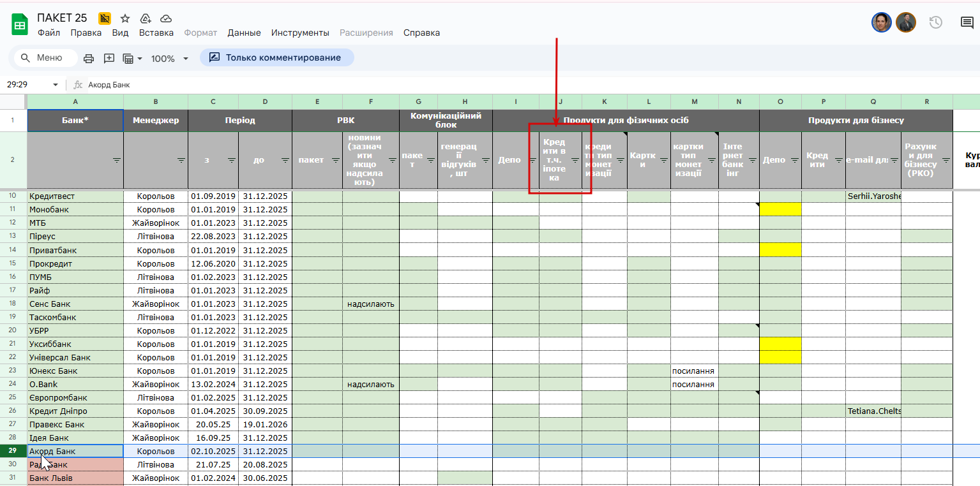The image size is (980, 486).
Task: Select column header A
Action: 75,101
